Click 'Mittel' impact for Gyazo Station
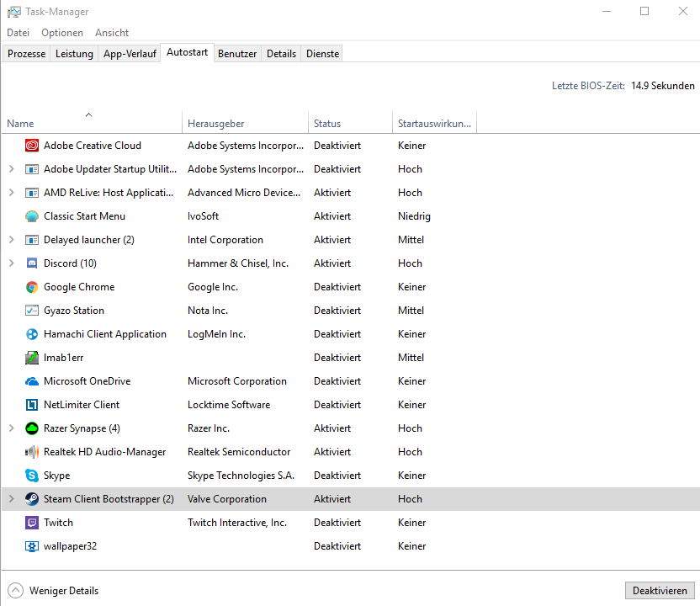This screenshot has width=700, height=606. coord(411,311)
